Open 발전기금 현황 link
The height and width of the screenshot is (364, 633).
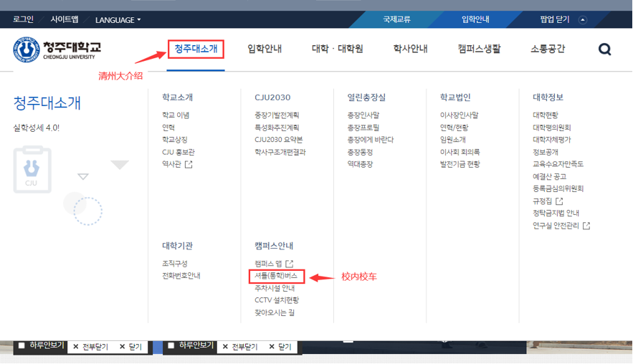(x=460, y=164)
